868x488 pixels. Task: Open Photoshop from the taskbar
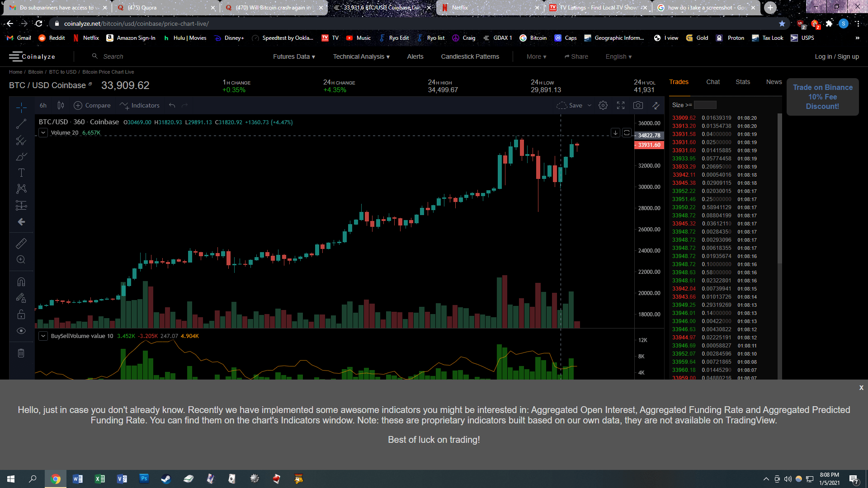(144, 479)
